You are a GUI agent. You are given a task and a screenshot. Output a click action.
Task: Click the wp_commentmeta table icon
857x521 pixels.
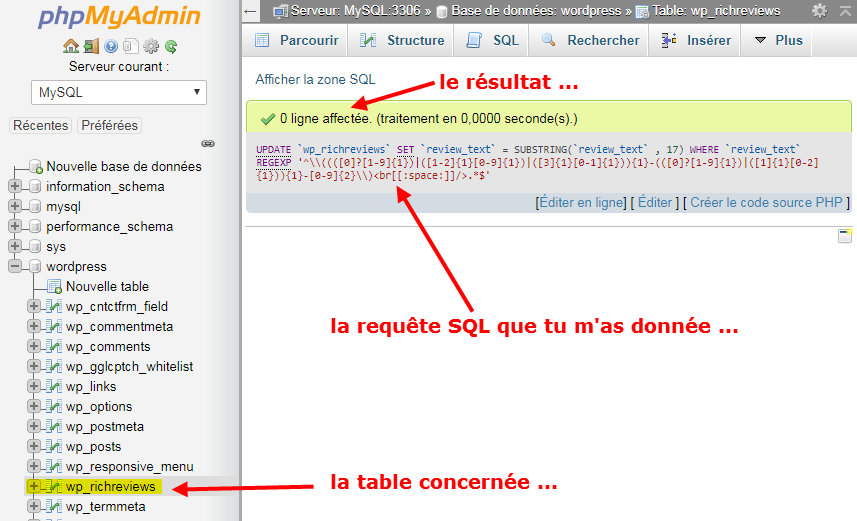[x=54, y=326]
